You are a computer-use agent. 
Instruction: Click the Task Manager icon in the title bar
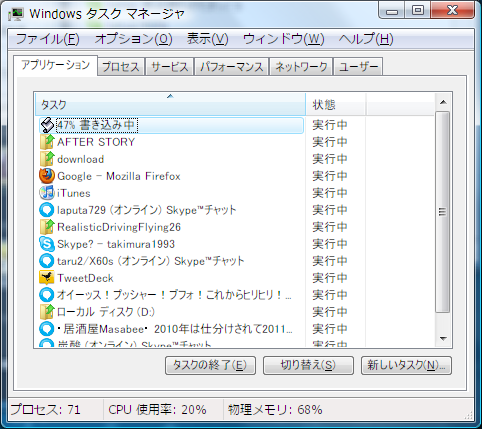[16, 14]
